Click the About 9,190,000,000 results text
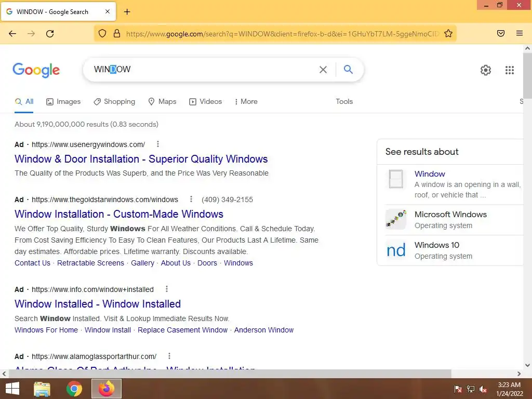 pos(87,124)
